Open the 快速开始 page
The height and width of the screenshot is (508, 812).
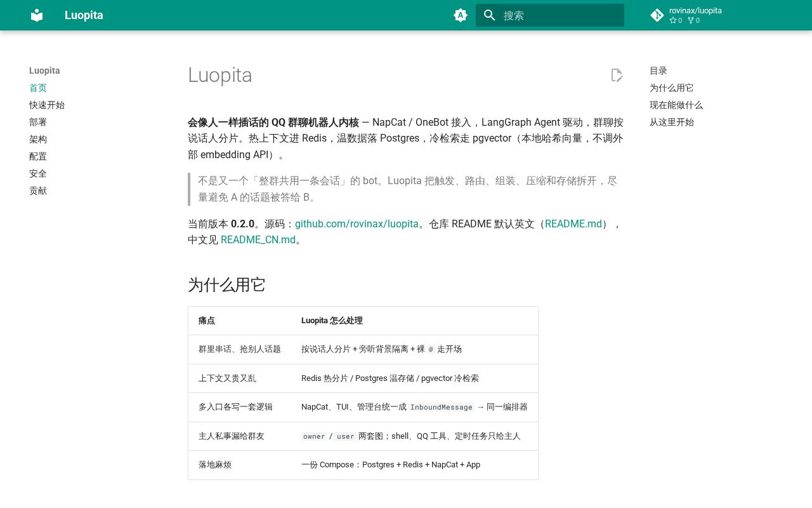(x=47, y=105)
